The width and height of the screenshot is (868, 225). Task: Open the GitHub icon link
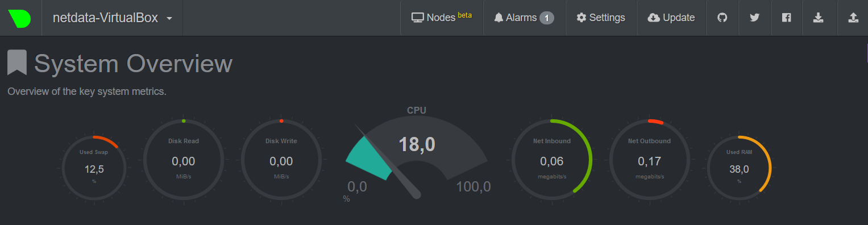[722, 18]
